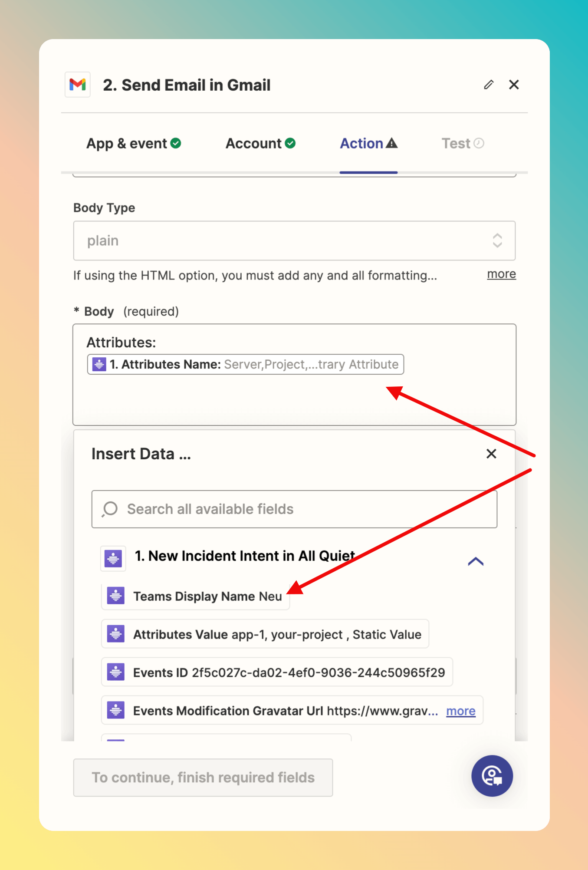588x870 pixels.
Task: Click more link for HTML option help
Action: tap(501, 274)
